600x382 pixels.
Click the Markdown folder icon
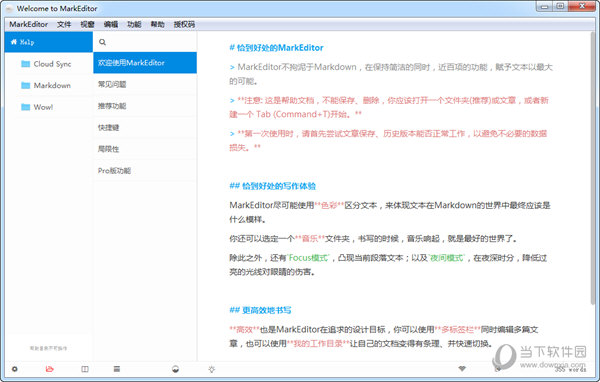point(26,85)
